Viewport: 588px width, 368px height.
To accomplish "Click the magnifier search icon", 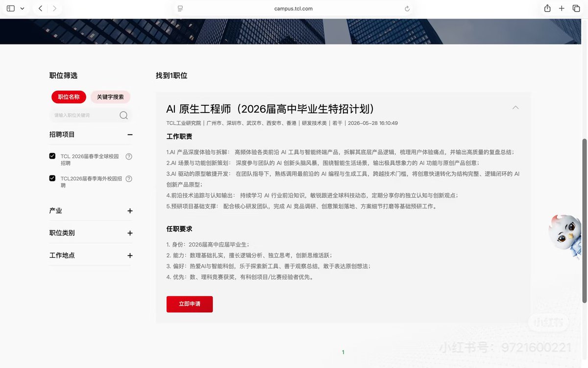I will pos(123,115).
